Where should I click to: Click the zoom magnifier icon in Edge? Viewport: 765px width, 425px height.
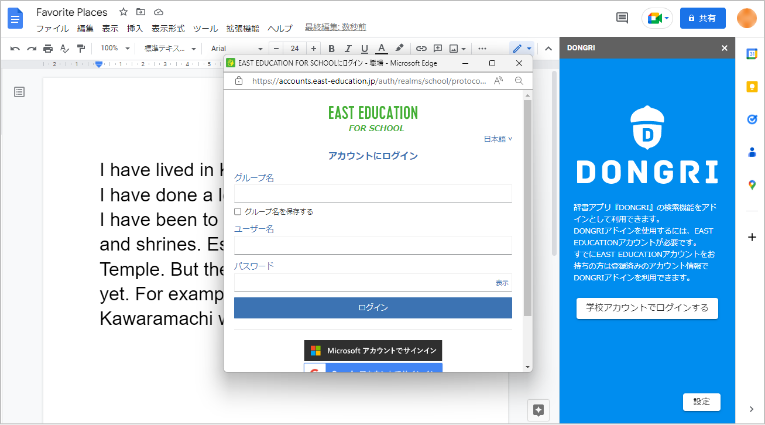(x=519, y=81)
